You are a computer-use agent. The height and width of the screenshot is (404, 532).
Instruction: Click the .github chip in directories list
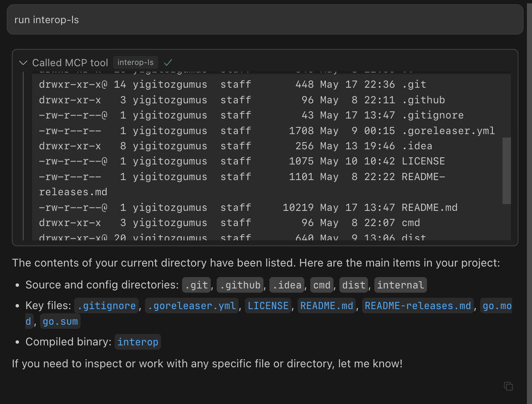click(240, 285)
